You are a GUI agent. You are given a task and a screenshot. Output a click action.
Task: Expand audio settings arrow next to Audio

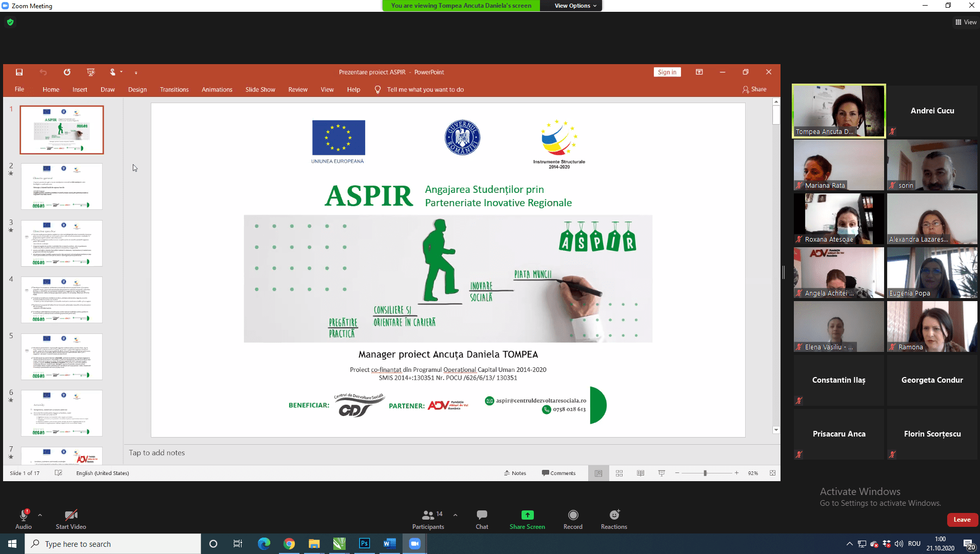[40, 515]
